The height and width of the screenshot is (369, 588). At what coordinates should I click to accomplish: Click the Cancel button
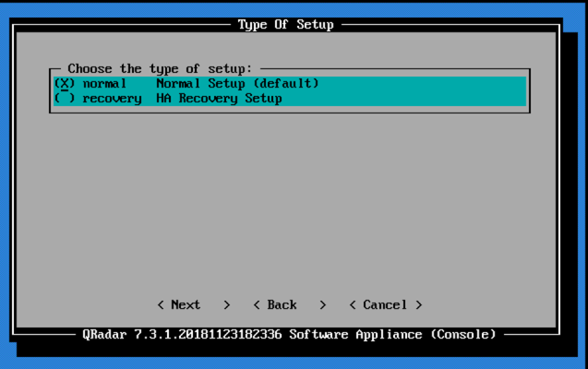click(386, 305)
